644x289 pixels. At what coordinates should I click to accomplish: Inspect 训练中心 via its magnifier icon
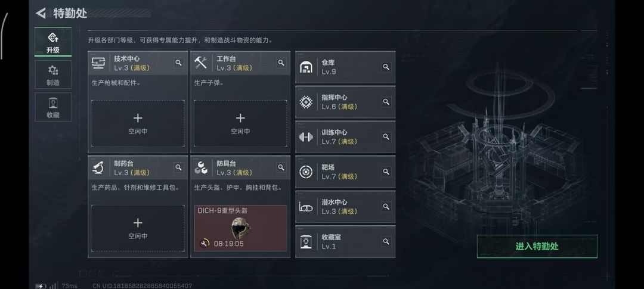click(x=386, y=136)
